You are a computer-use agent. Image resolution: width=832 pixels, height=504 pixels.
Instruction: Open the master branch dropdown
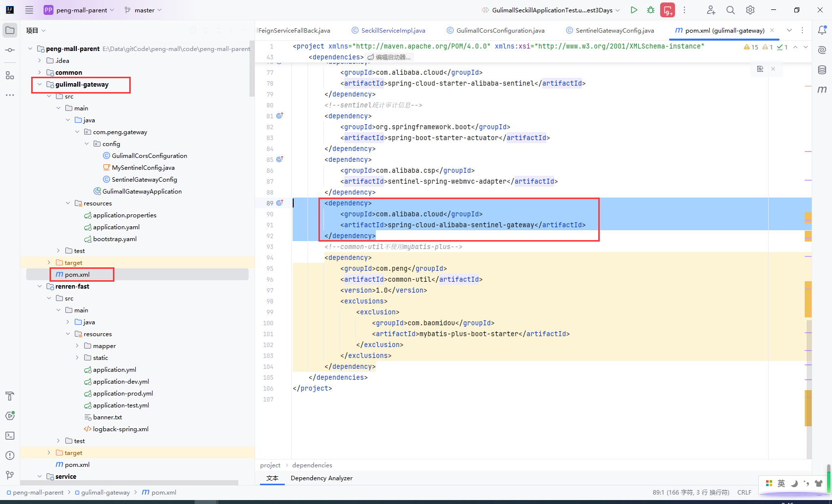point(143,10)
